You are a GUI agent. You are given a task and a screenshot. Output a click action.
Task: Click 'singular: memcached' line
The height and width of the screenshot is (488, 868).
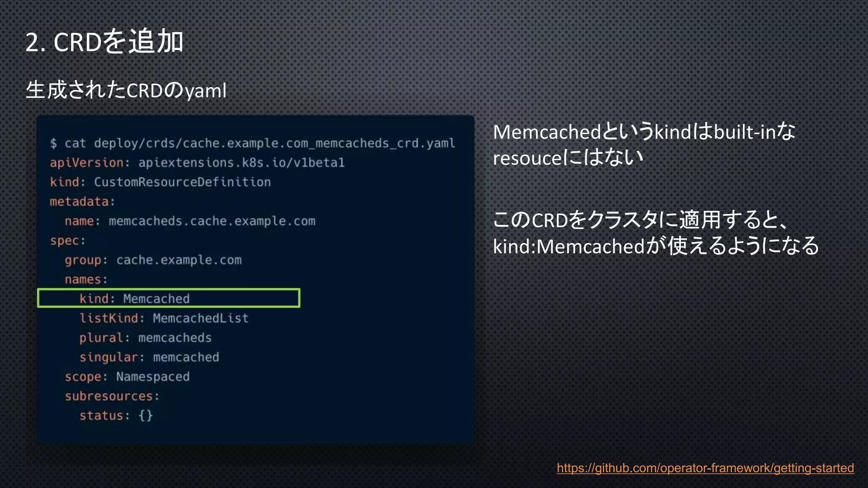(149, 357)
